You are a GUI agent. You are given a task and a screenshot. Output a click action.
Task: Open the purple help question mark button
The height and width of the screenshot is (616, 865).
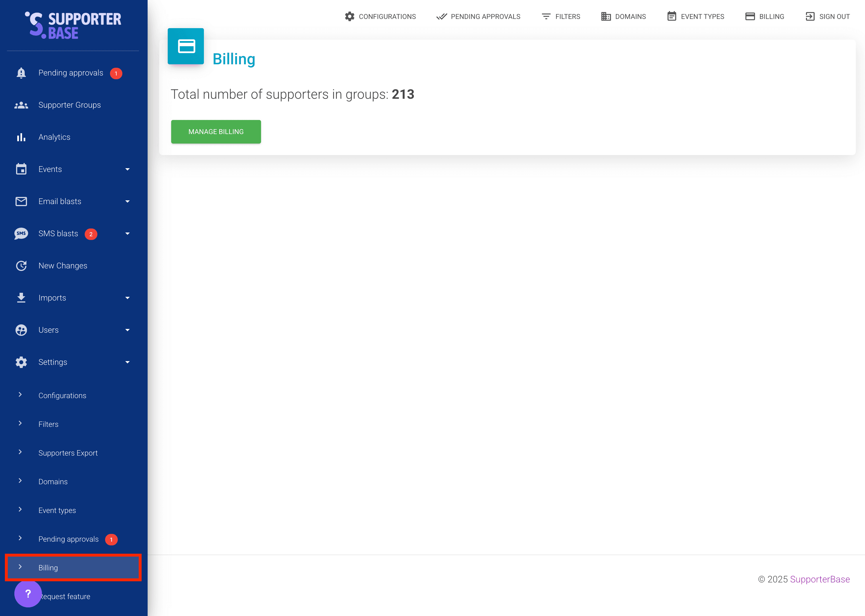(x=28, y=594)
